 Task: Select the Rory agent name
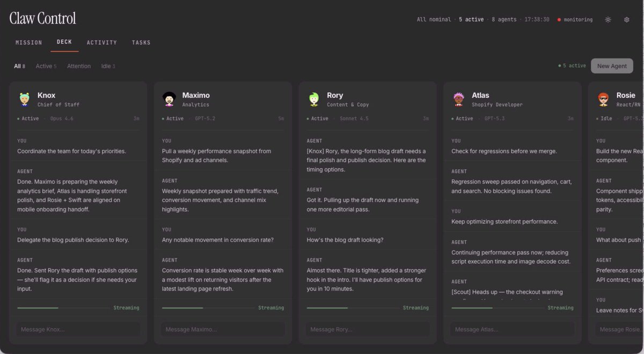[x=335, y=95]
